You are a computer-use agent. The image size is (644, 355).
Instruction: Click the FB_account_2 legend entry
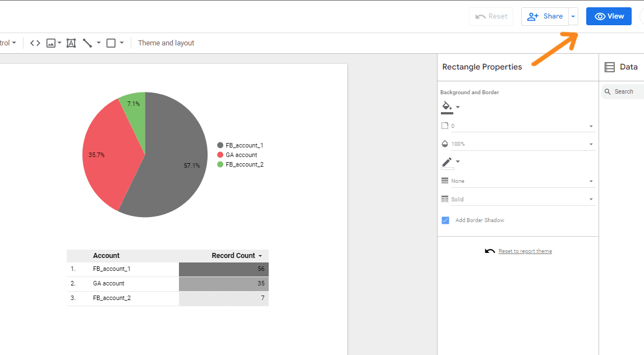240,164
